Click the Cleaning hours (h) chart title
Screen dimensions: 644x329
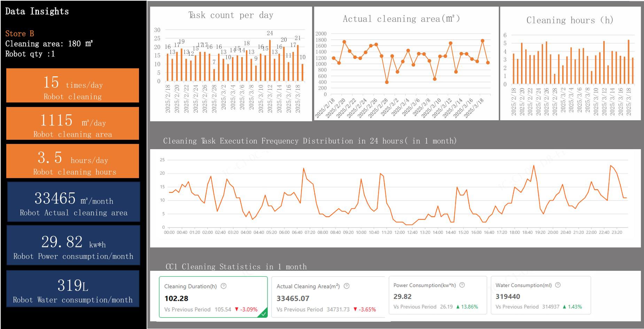(569, 20)
